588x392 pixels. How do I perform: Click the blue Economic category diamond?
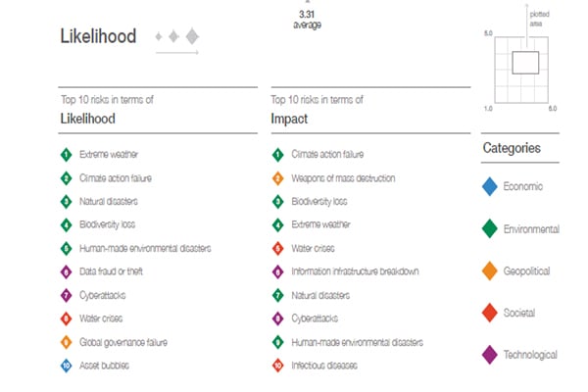(490, 186)
